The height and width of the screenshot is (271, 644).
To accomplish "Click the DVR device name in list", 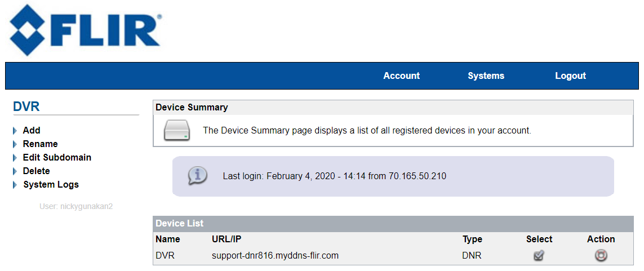I will (165, 256).
